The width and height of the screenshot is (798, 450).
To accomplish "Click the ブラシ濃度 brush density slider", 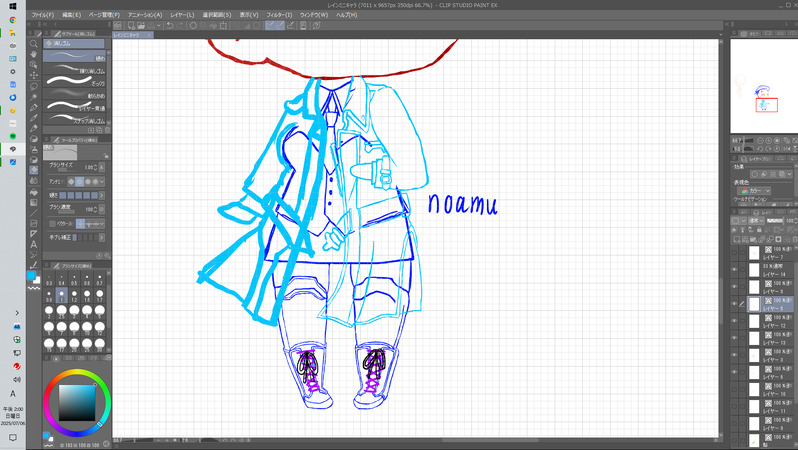I will click(x=66, y=212).
